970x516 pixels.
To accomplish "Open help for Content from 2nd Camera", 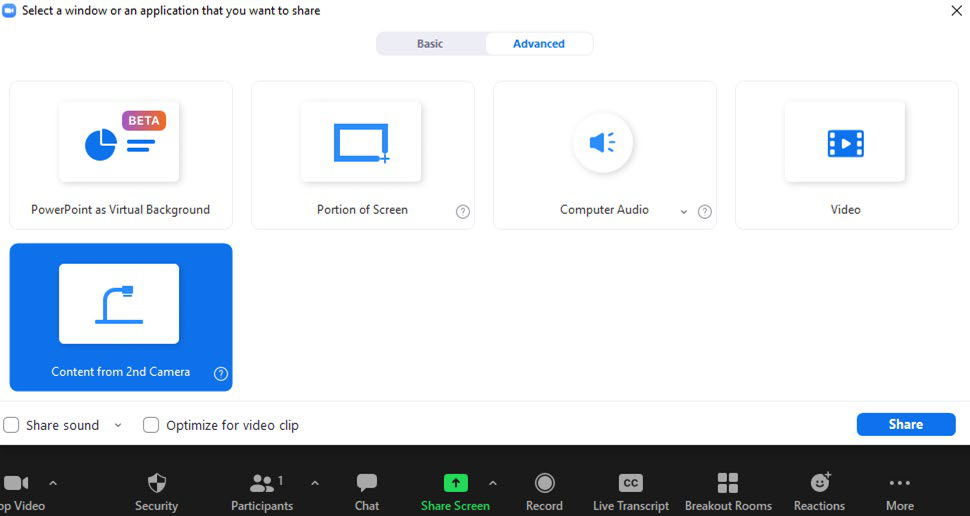I will (x=221, y=374).
